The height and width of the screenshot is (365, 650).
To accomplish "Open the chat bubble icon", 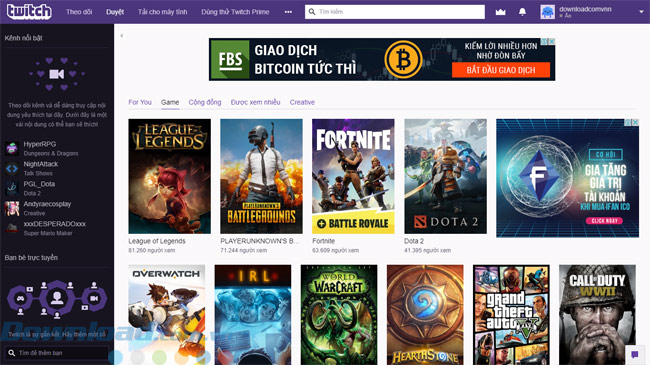I will [x=635, y=354].
